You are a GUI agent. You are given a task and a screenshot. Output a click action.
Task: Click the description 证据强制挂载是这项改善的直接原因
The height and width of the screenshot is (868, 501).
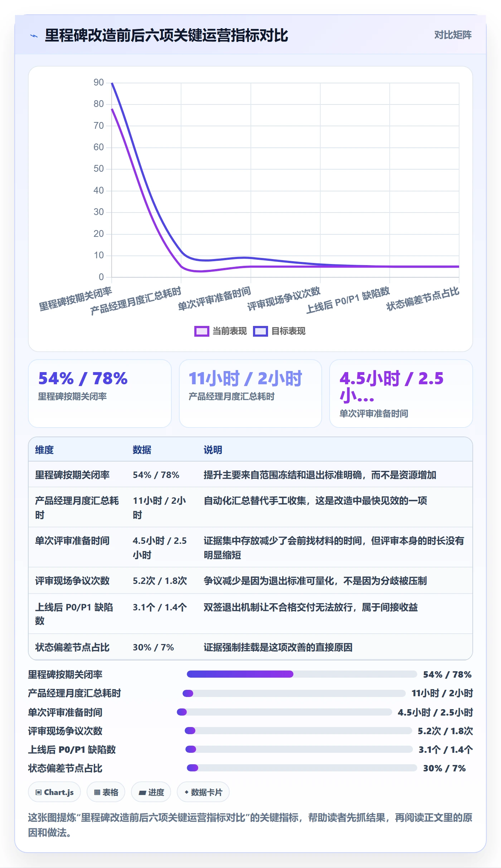pyautogui.click(x=278, y=647)
